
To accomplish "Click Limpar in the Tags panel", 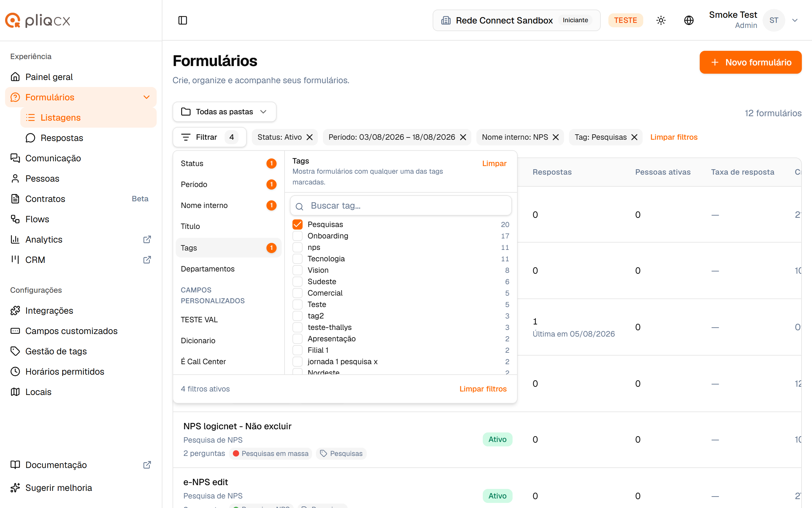I will [x=494, y=163].
